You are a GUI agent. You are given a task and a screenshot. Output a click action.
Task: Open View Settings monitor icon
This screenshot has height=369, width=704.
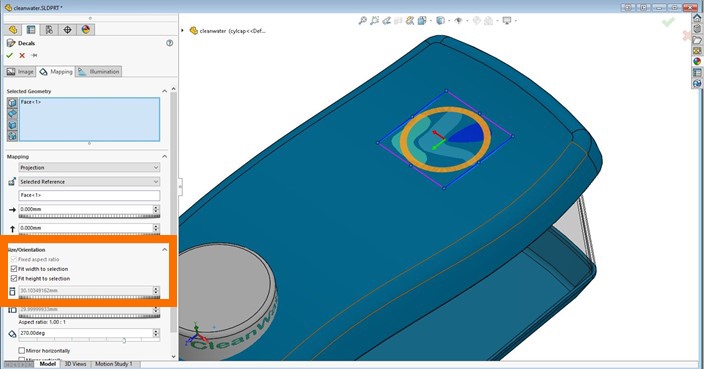[x=507, y=21]
